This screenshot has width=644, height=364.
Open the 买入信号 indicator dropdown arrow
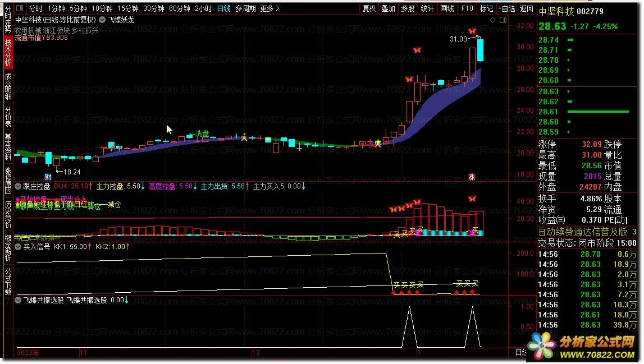(x=18, y=247)
